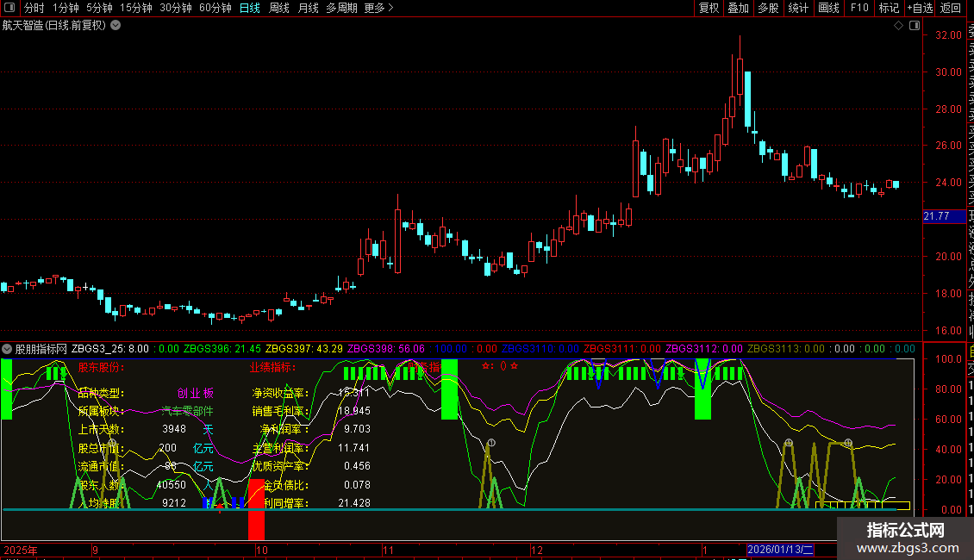Image resolution: width=974 pixels, height=560 pixels.
Task: Switch to 分时 intraday view
Action: (x=34, y=8)
